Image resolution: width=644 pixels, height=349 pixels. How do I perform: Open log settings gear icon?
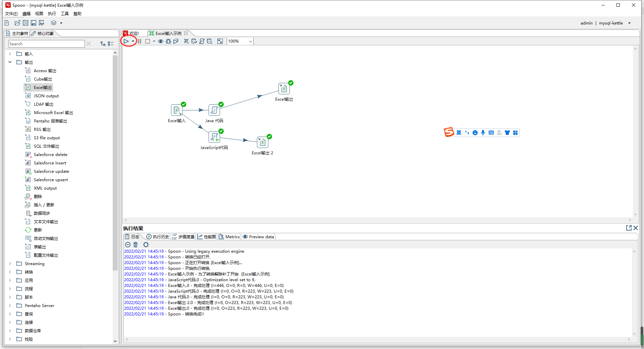pyautogui.click(x=146, y=245)
